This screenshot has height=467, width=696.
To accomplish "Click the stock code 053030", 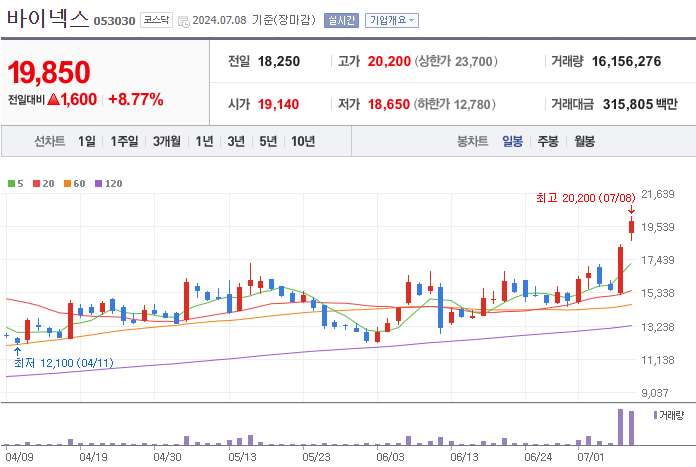I will [114, 21].
